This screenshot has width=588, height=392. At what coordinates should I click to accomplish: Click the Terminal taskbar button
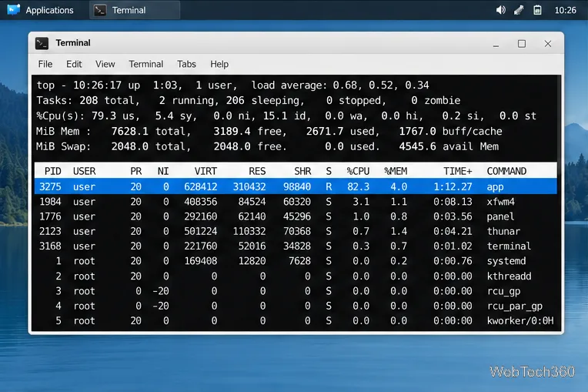pos(135,10)
